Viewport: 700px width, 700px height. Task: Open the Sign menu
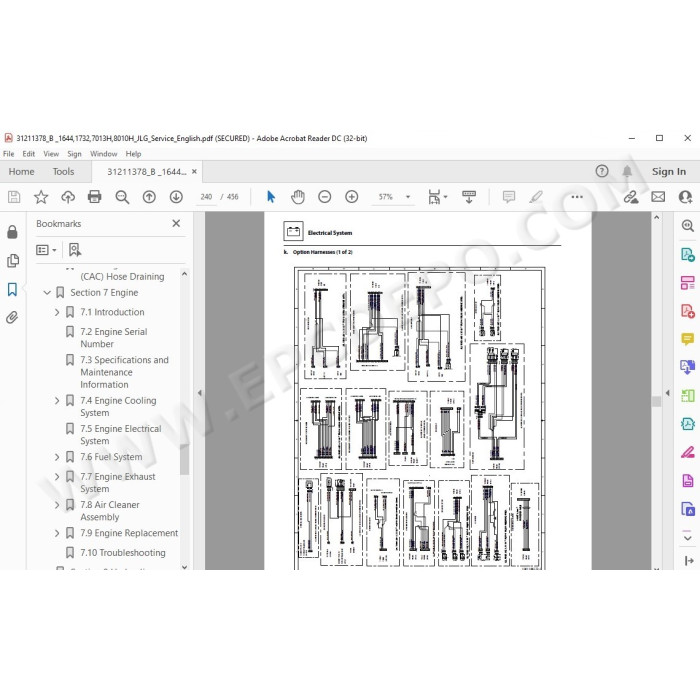[74, 154]
